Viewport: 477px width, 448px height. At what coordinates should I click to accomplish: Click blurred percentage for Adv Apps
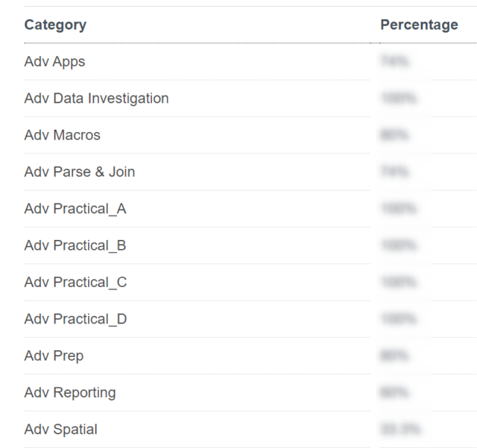point(394,61)
